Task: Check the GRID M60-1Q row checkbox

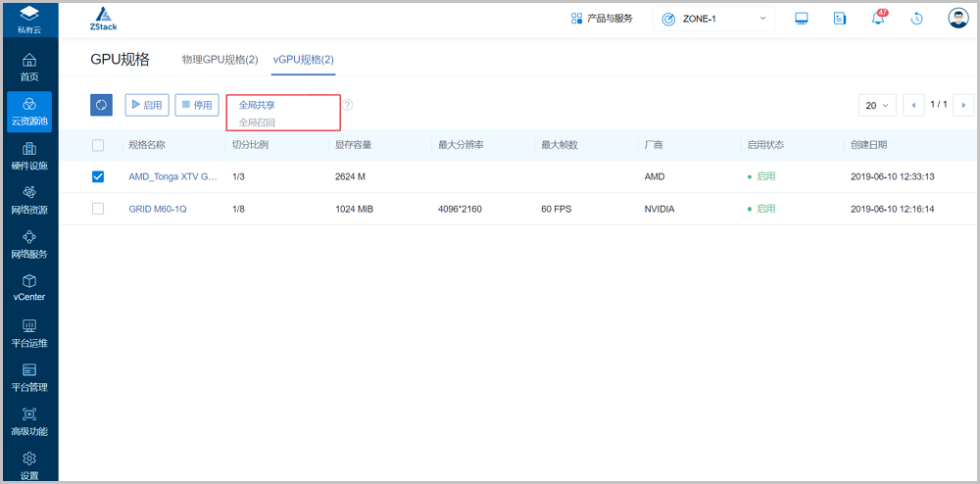Action: point(98,209)
